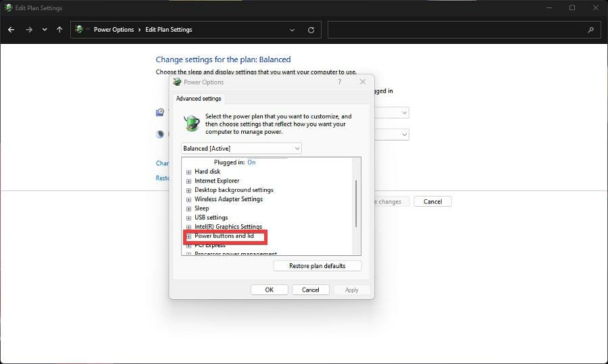Screen dimensions: 608x364
Task: Click the settings list vertical scrollbar
Action: click(356, 203)
